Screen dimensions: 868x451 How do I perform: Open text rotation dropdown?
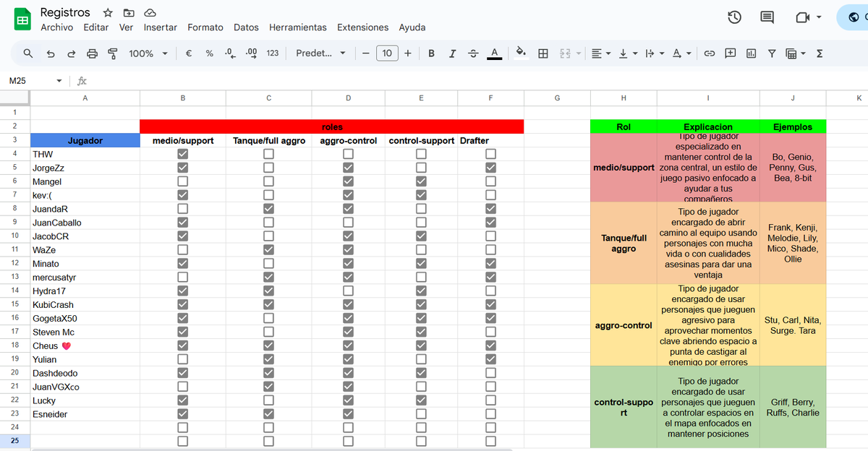point(681,53)
